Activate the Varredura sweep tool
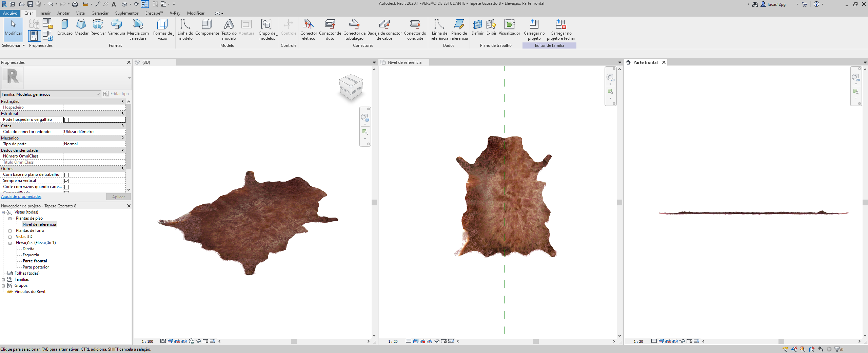 116,25
